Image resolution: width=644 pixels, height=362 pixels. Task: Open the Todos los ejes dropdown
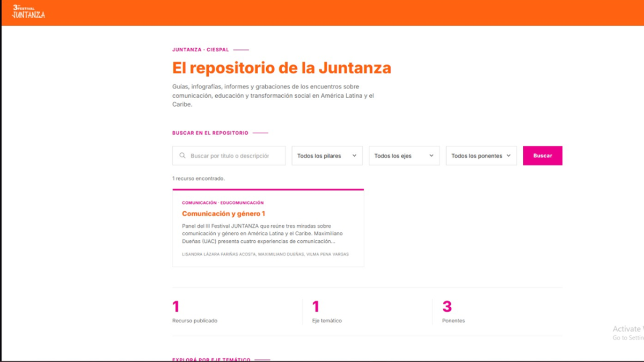click(x=404, y=156)
